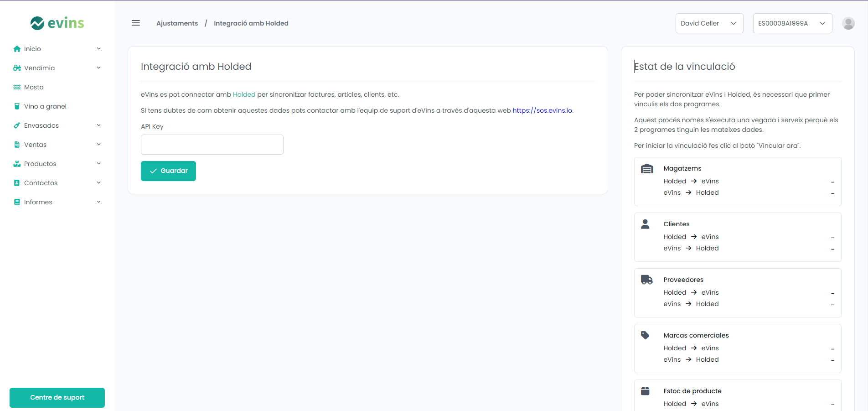Open the Envasados menu item
Screen dimensions: 868x411
57,125
